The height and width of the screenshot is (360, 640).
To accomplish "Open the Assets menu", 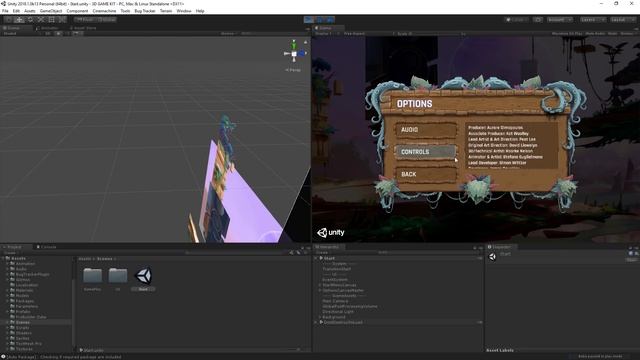I will (30, 11).
